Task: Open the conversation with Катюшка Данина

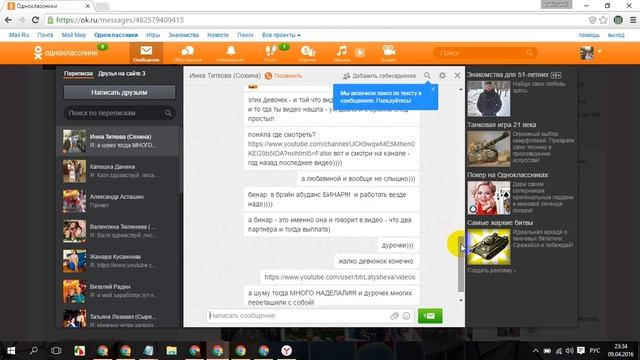Action: point(118,171)
